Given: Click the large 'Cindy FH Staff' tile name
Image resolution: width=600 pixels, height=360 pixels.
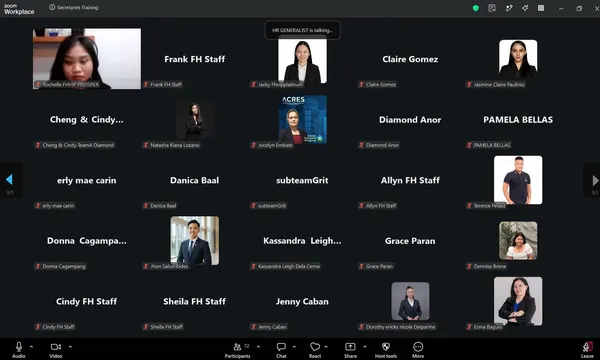Looking at the screenshot, I should [x=86, y=301].
